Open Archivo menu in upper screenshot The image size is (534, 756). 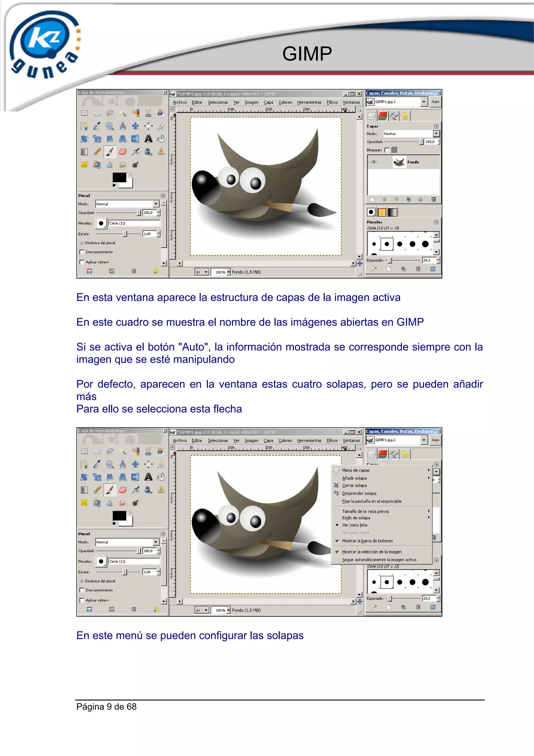(180, 102)
